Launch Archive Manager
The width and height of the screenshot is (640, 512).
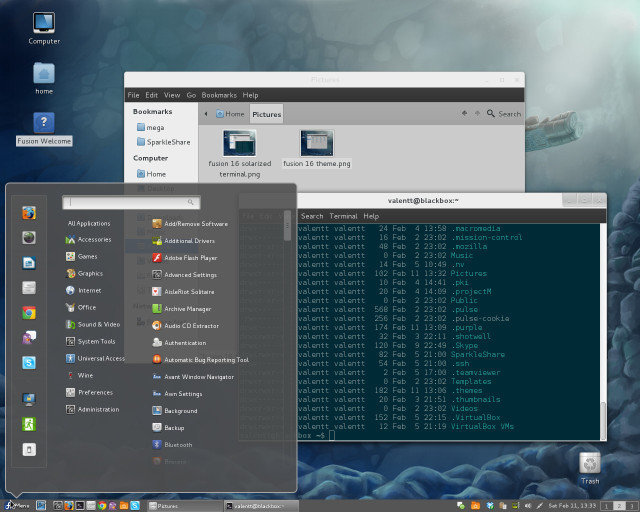(x=182, y=309)
